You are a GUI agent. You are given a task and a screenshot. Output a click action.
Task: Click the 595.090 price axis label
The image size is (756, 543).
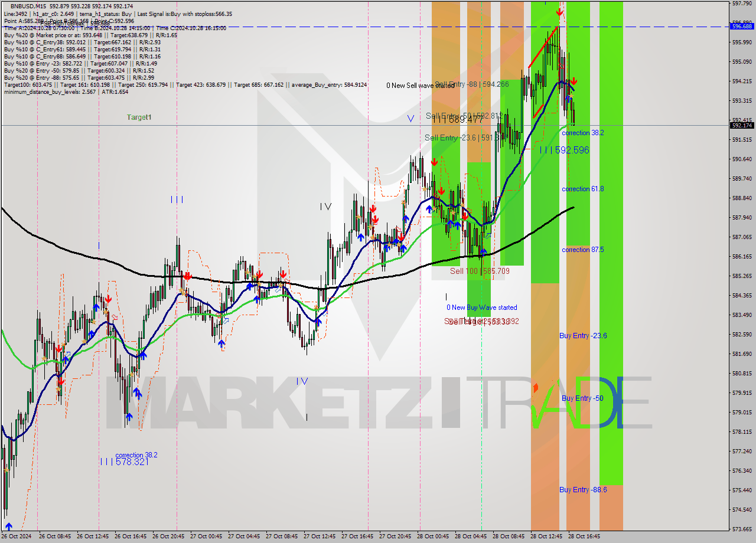pyautogui.click(x=742, y=61)
